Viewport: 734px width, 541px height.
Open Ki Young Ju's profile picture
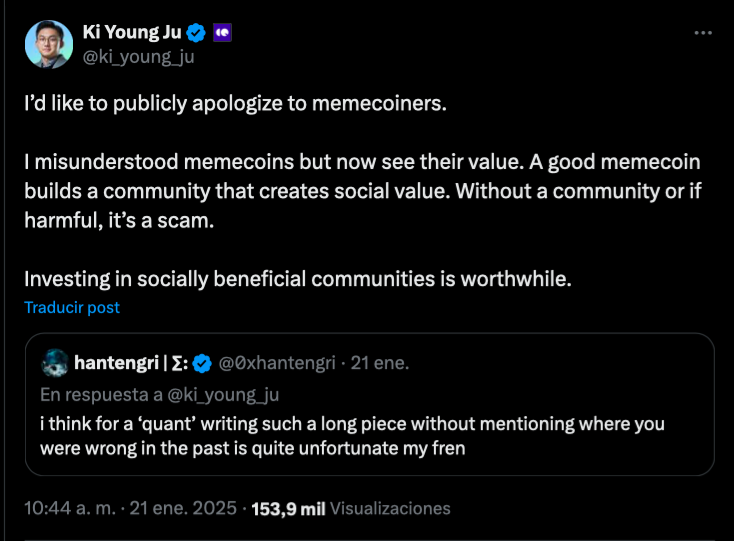(48, 44)
